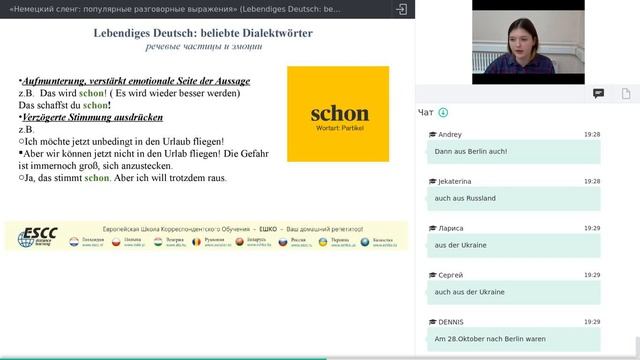Click the name 'DENNIS' in chat
The width and height of the screenshot is (640, 360).
pos(451,322)
